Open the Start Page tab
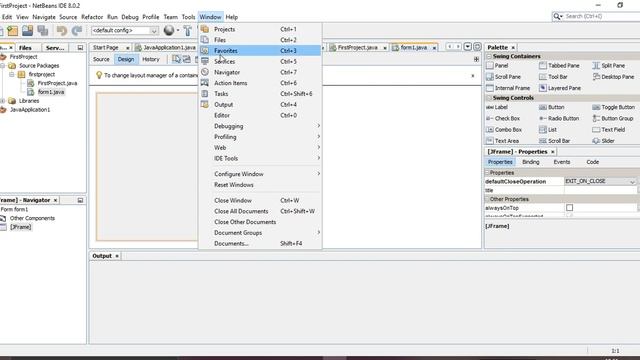 [106, 48]
